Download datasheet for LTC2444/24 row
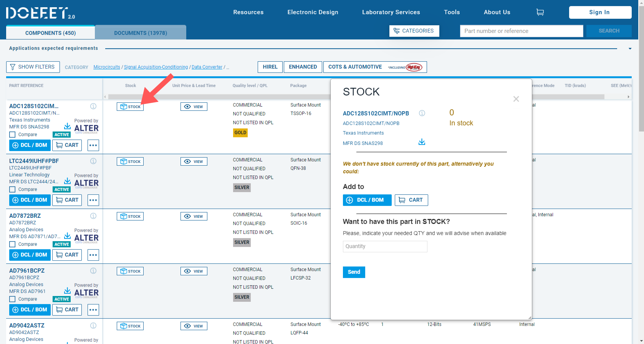 click(67, 181)
